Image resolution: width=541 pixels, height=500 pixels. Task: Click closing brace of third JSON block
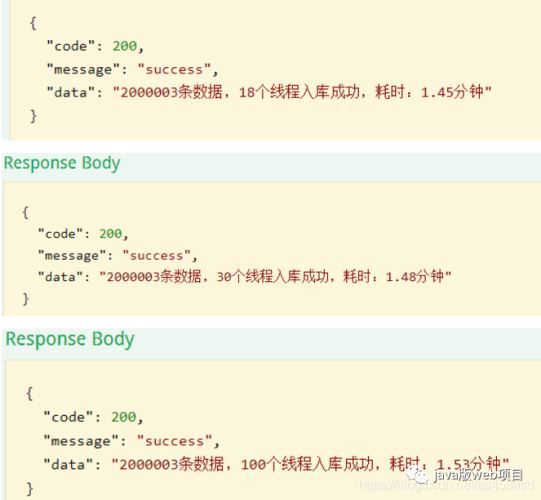30,489
